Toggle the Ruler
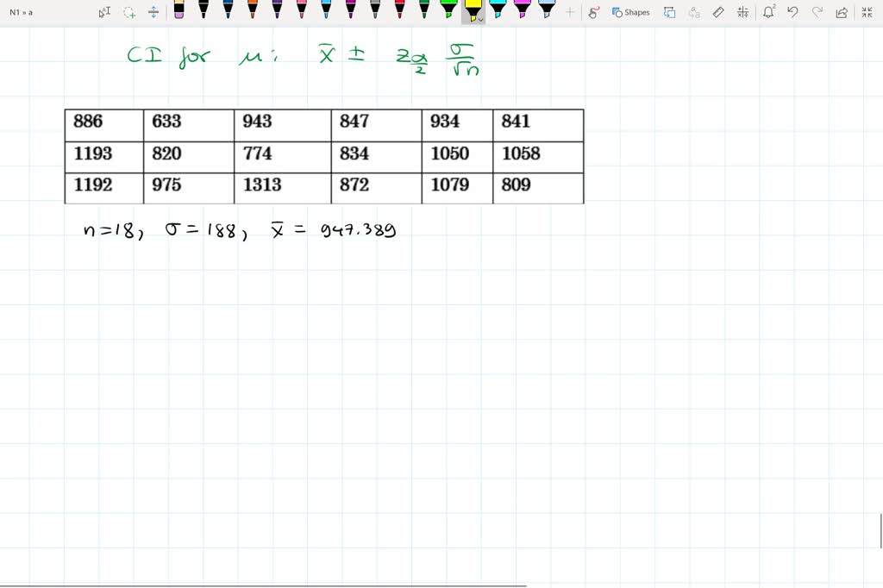Screen dimensions: 883x588 coord(718,12)
